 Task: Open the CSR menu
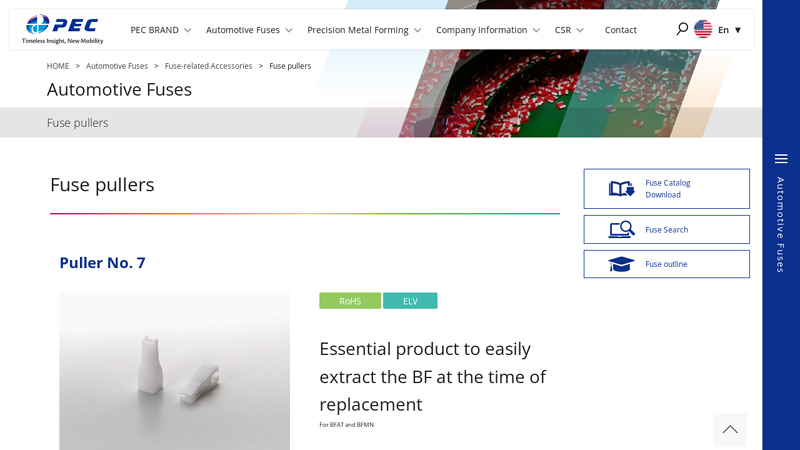click(569, 30)
